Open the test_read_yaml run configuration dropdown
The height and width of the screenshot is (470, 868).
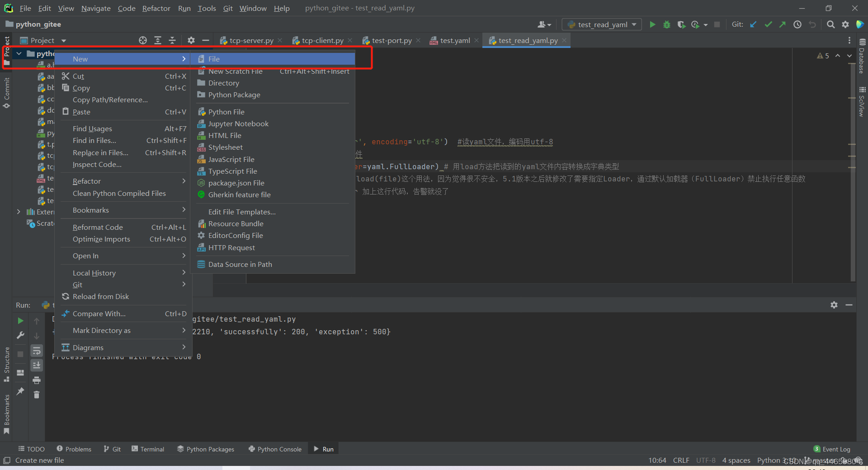pos(602,24)
